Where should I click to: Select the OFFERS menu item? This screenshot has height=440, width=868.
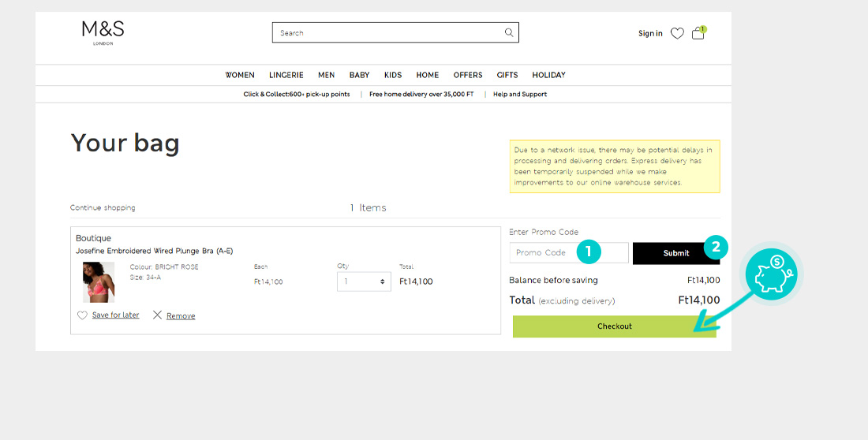(x=467, y=75)
